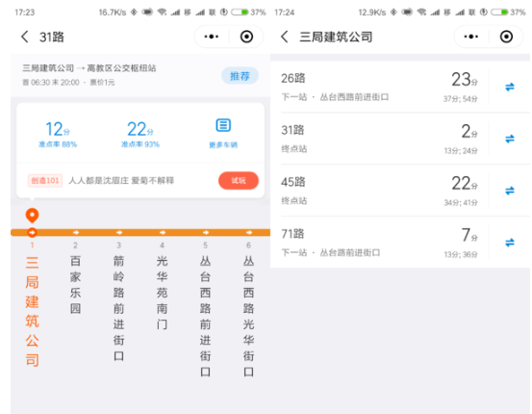Tap the circle target icon on station page

click(506, 37)
